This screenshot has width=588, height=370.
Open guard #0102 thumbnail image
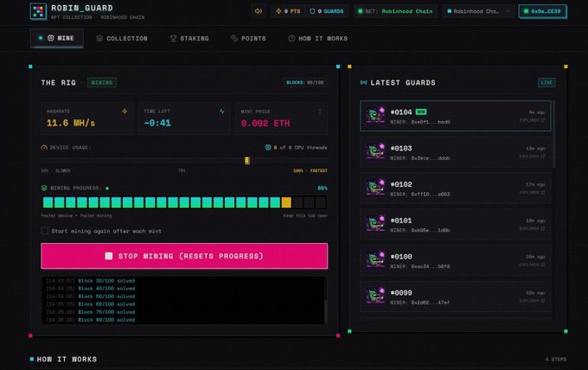376,188
